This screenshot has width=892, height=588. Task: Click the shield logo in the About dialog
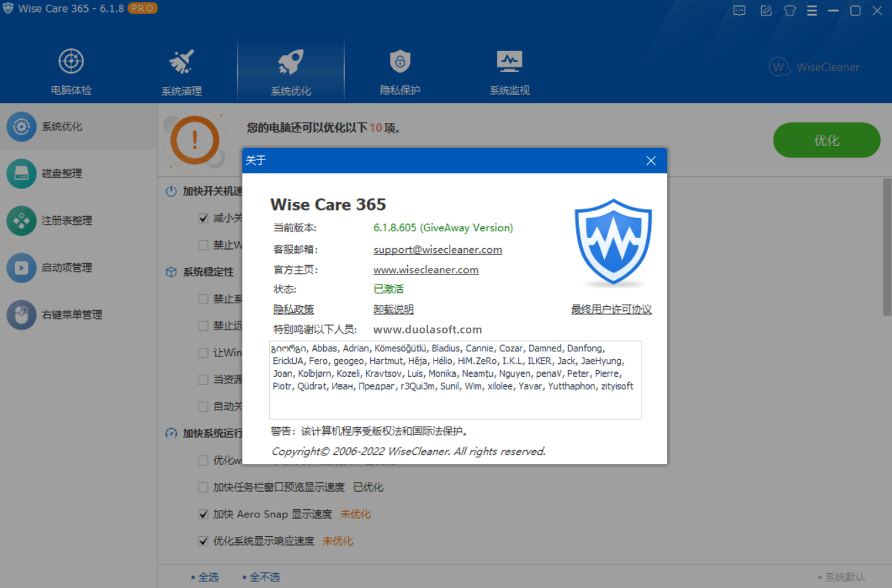[x=613, y=243]
